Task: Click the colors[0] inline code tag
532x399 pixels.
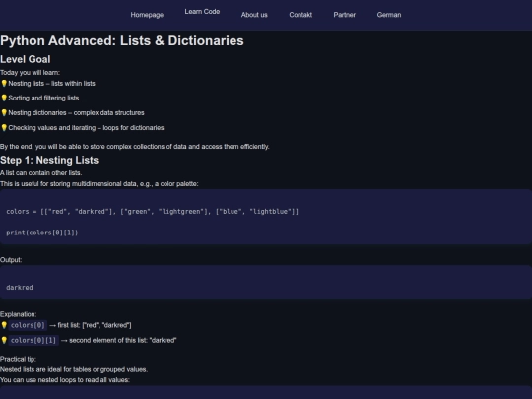Action: click(x=28, y=325)
